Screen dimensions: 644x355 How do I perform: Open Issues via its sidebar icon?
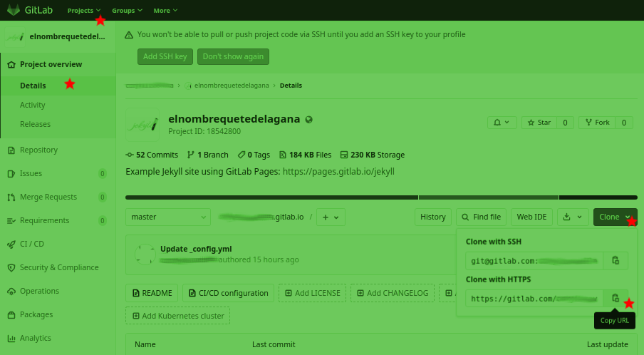click(x=11, y=174)
